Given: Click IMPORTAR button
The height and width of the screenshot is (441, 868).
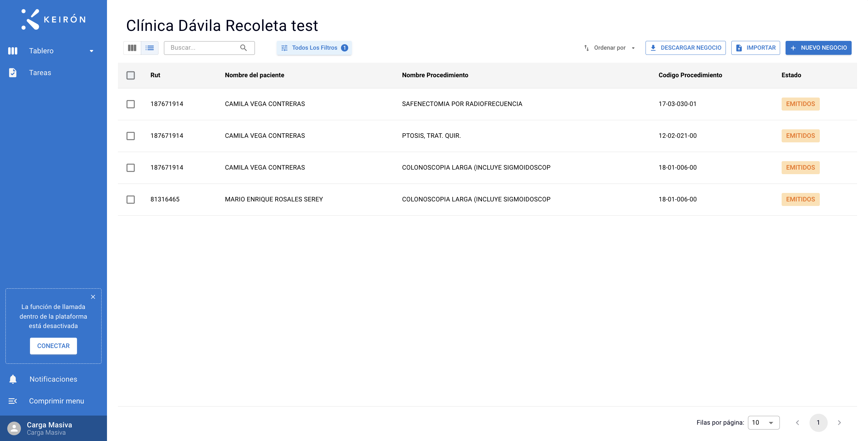Looking at the screenshot, I should click(x=756, y=48).
